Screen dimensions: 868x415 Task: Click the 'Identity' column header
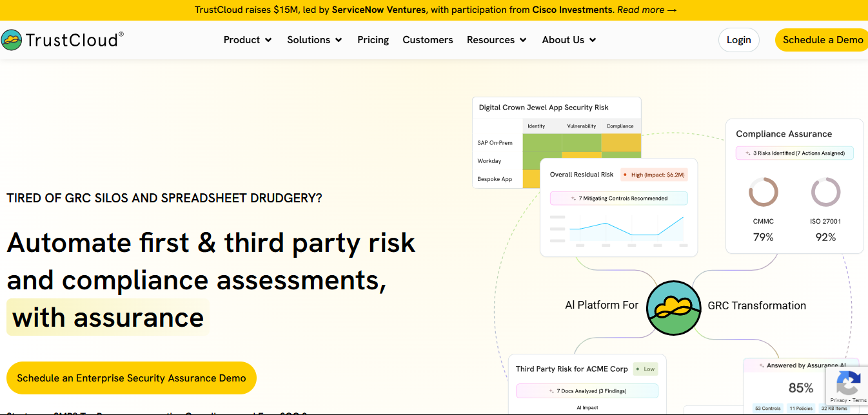pyautogui.click(x=537, y=126)
